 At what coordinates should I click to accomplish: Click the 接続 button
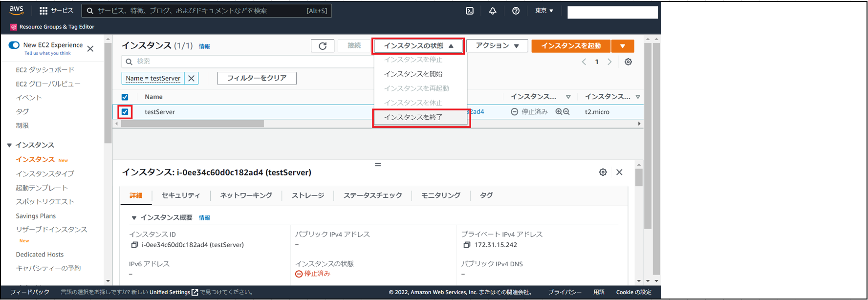(x=354, y=46)
